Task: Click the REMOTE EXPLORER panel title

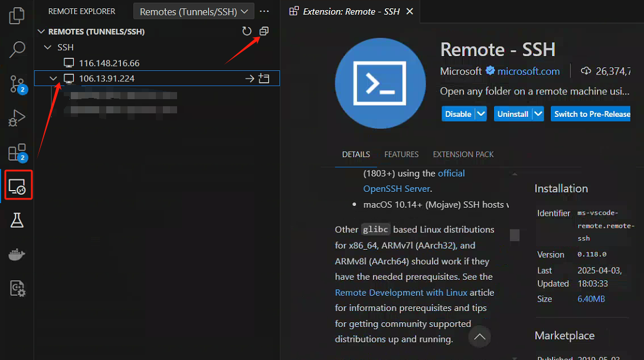Action: point(81,11)
